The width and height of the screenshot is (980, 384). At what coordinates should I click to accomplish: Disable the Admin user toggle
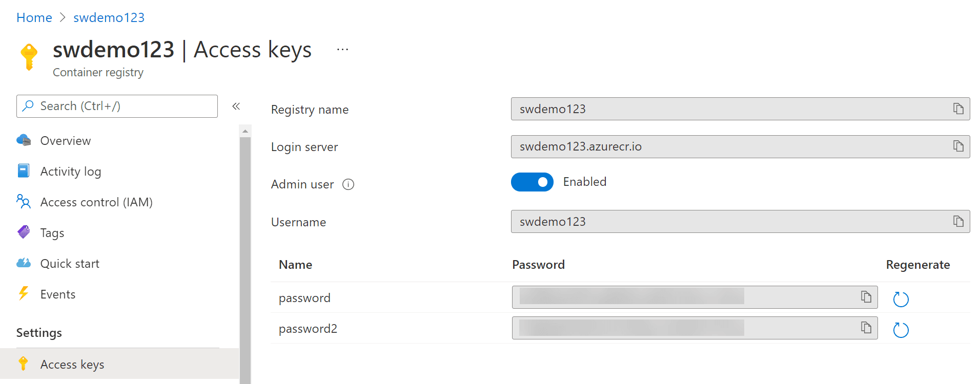click(532, 182)
